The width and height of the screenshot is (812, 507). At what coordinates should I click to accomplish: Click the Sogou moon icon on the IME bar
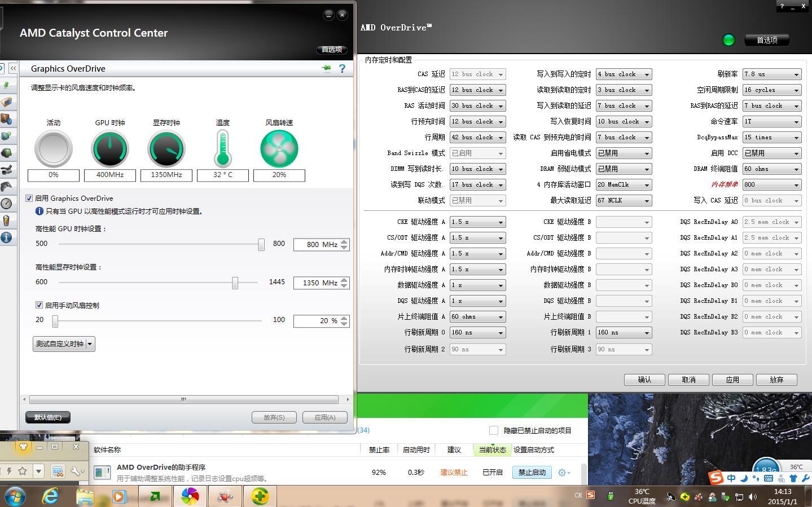(743, 478)
